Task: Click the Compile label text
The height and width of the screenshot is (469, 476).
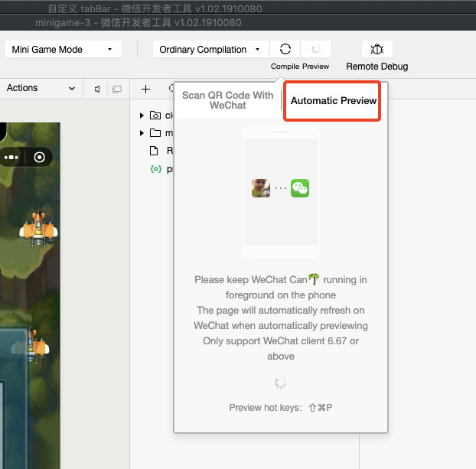Action: click(x=285, y=66)
